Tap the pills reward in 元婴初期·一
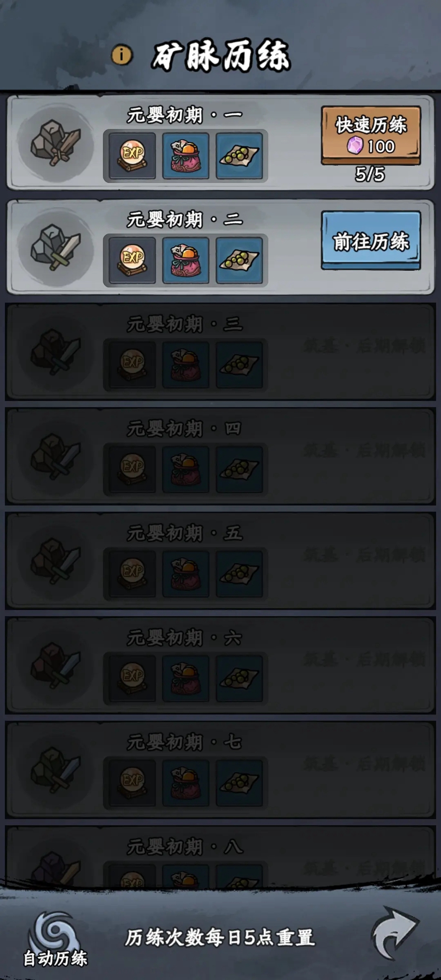 [239, 156]
